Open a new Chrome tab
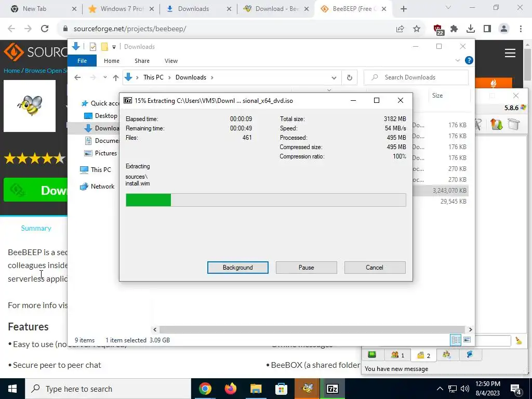532x399 pixels. coord(403,9)
